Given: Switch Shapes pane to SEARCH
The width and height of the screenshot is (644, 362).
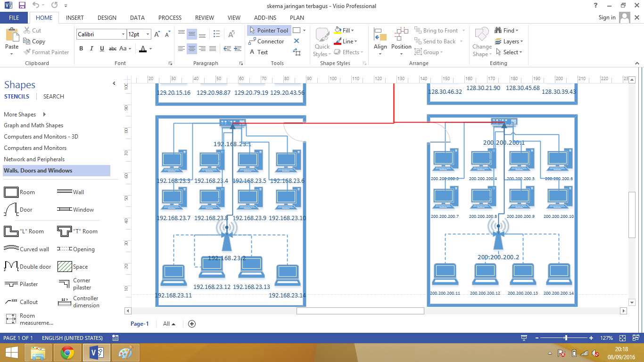Looking at the screenshot, I should (x=54, y=97).
